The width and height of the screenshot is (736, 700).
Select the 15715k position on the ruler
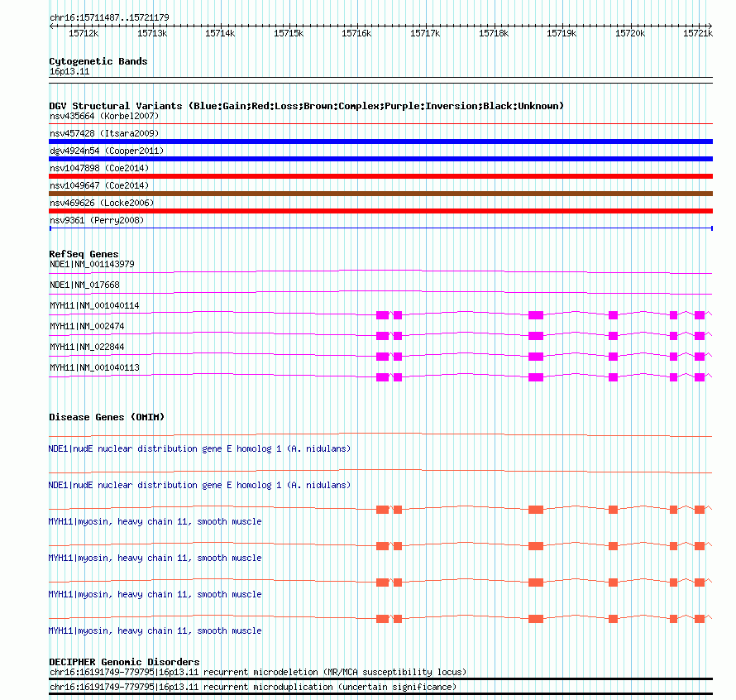289,33
